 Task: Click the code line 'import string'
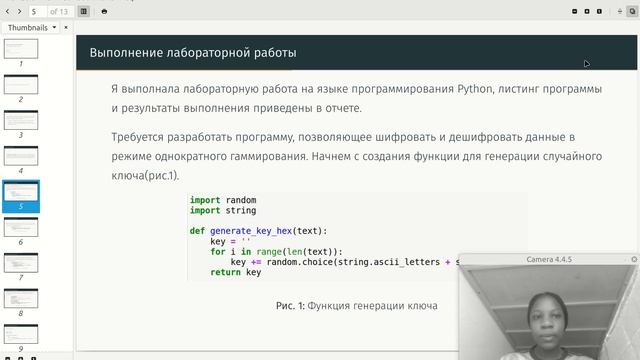point(223,211)
